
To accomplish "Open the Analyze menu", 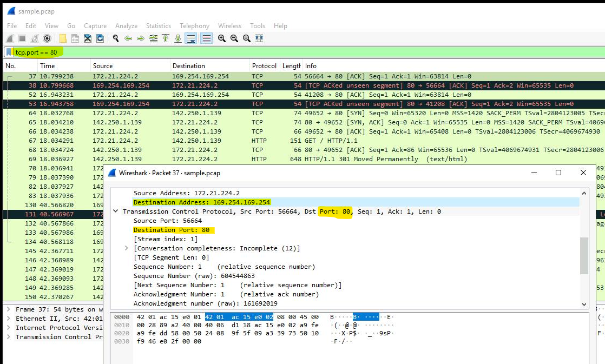I will 126,25.
